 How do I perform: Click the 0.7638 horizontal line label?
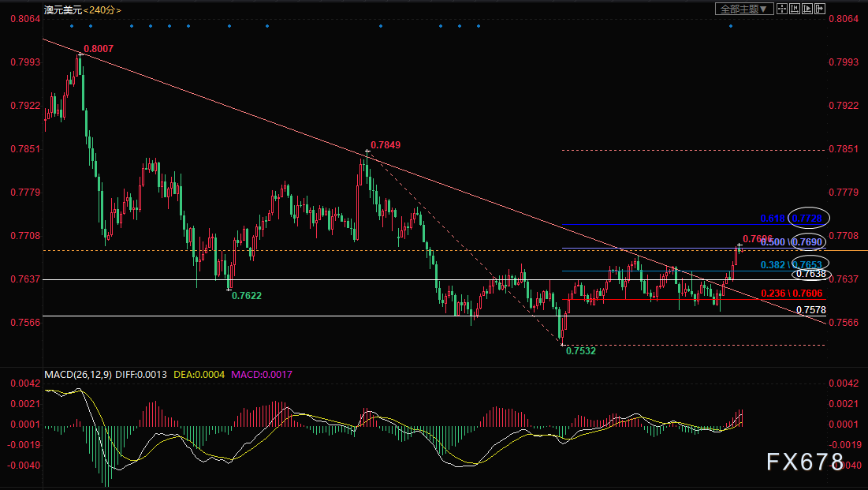[811, 274]
